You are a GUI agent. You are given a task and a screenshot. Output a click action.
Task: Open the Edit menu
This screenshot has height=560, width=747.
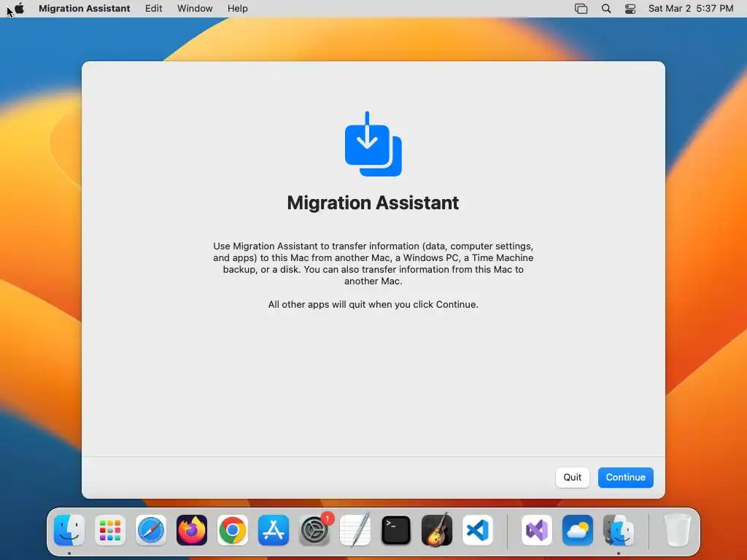[x=153, y=9]
